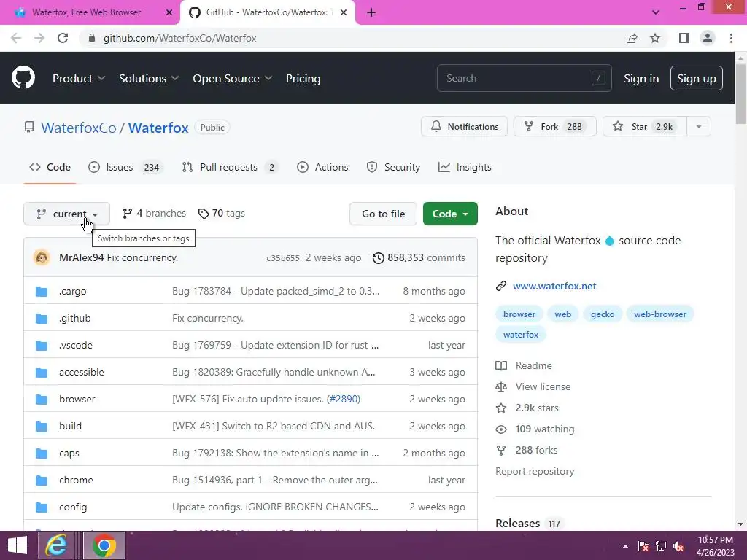Image resolution: width=747 pixels, height=560 pixels.
Task: Open the green Code dropdown button
Action: pos(450,214)
